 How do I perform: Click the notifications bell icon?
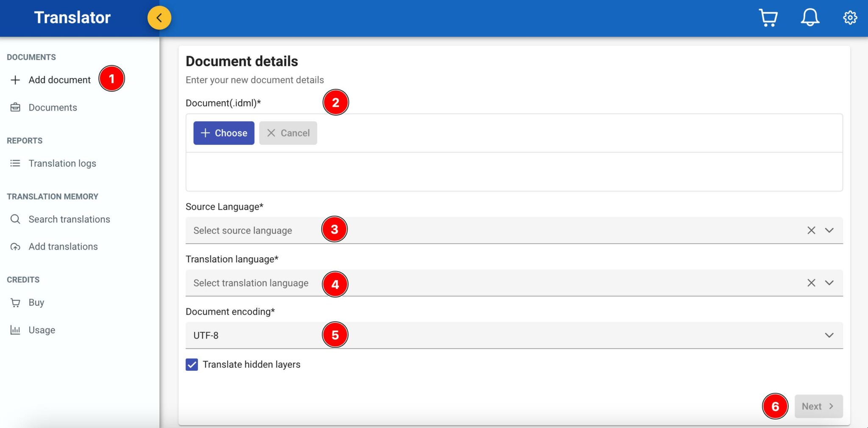(810, 18)
